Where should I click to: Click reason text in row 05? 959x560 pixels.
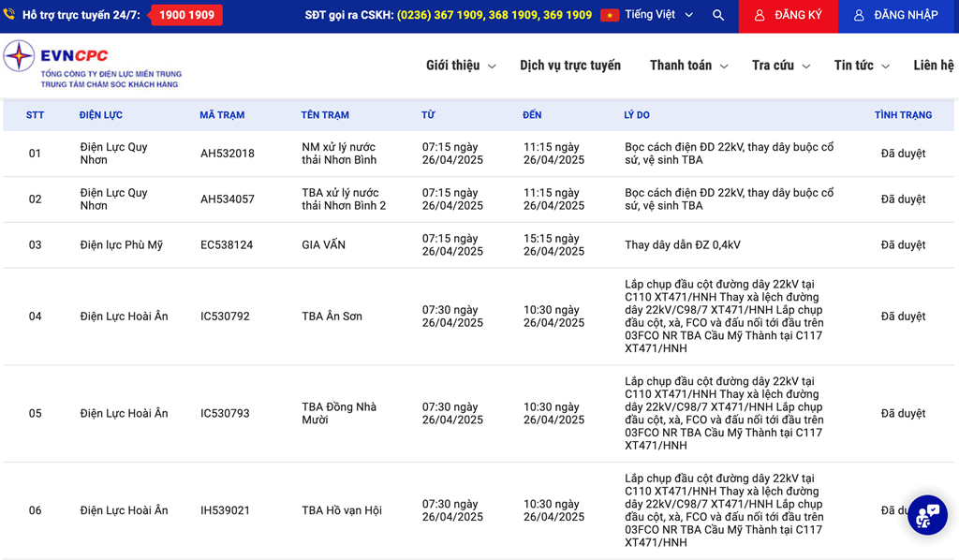(724, 414)
